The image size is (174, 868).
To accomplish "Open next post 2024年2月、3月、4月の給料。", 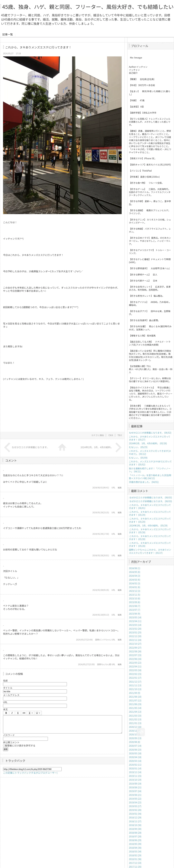I will pyautogui.click(x=96, y=447).
